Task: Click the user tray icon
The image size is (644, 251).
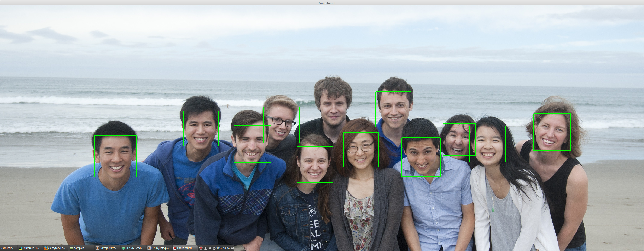Action: 205,248
